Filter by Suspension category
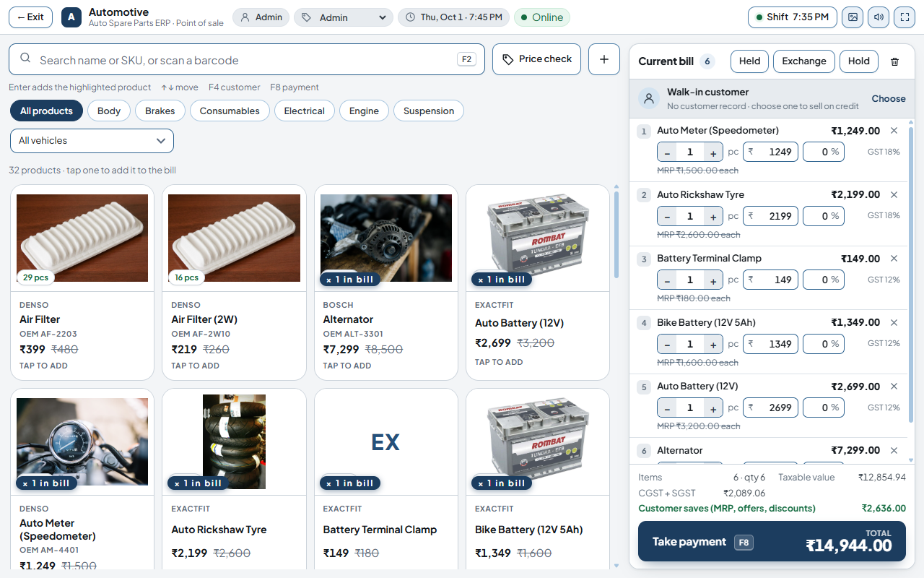The height and width of the screenshot is (578, 924). pos(429,111)
